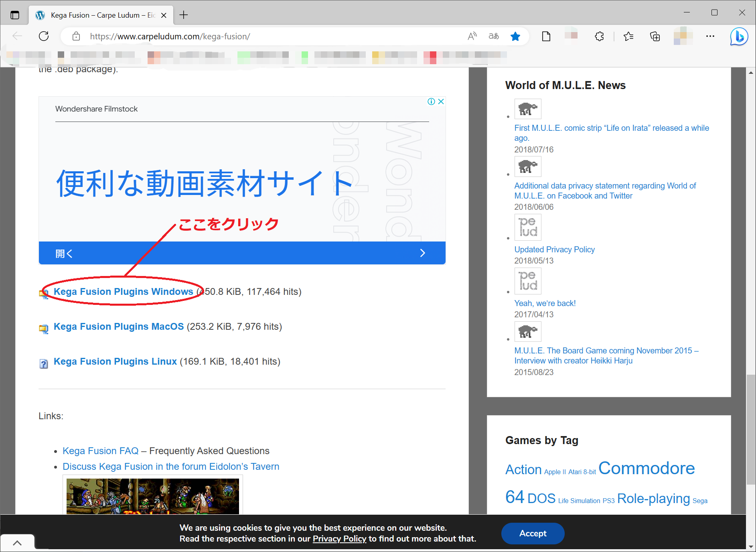Click the scroll-to-top chevron button
Screen dimensions: 756x552
pyautogui.click(x=17, y=543)
